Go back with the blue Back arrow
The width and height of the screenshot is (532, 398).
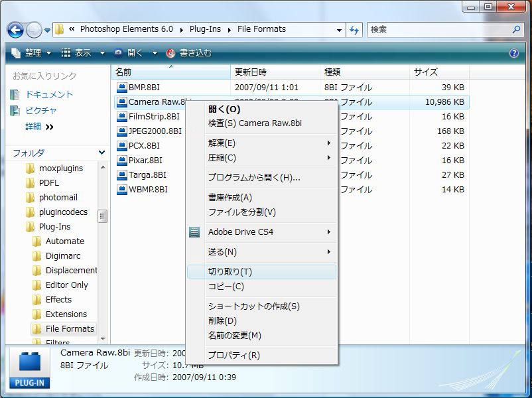coord(16,30)
